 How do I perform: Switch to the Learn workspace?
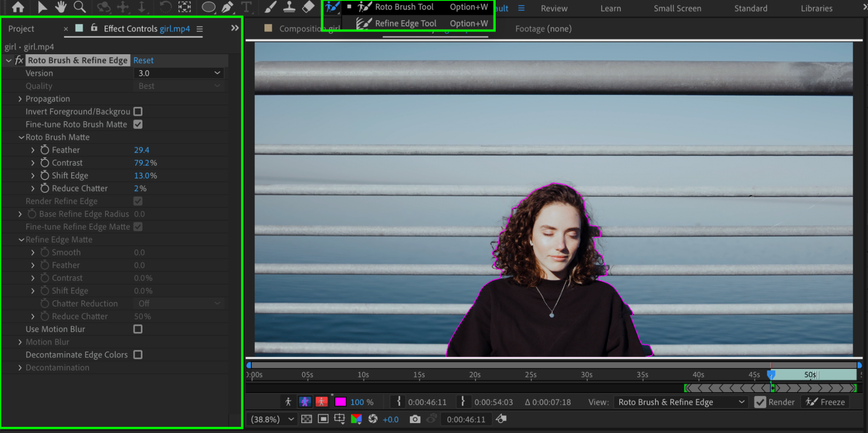(x=611, y=8)
